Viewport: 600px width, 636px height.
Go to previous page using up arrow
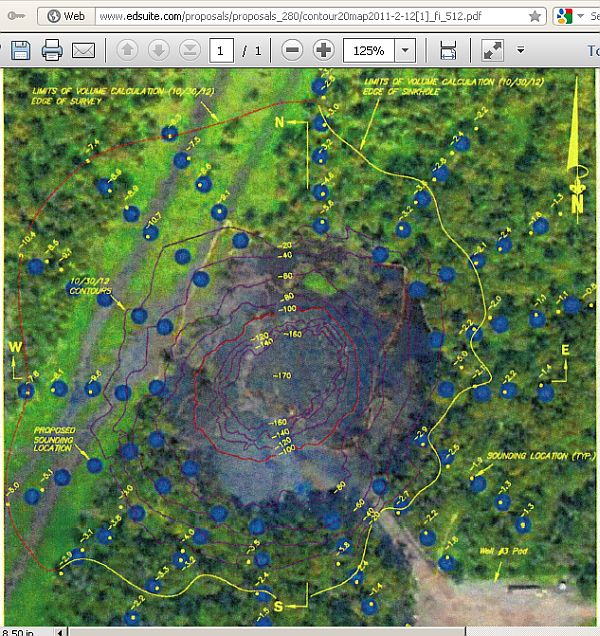click(x=127, y=50)
